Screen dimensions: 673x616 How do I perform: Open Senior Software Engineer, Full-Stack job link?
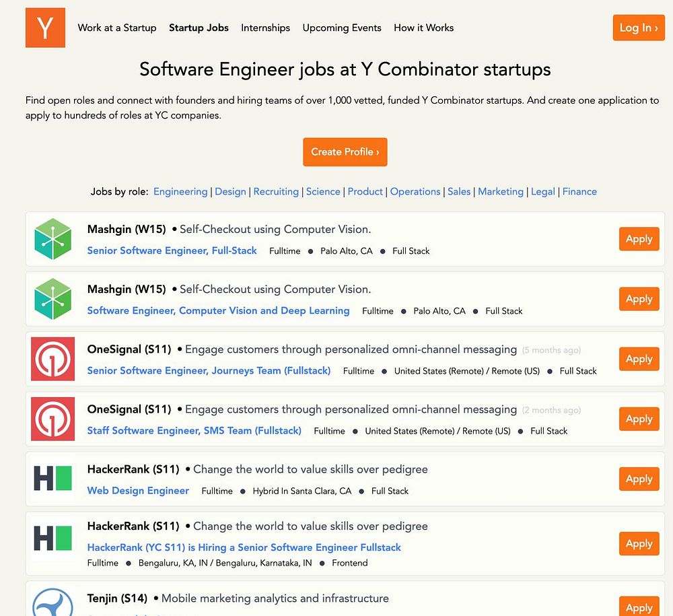point(172,250)
